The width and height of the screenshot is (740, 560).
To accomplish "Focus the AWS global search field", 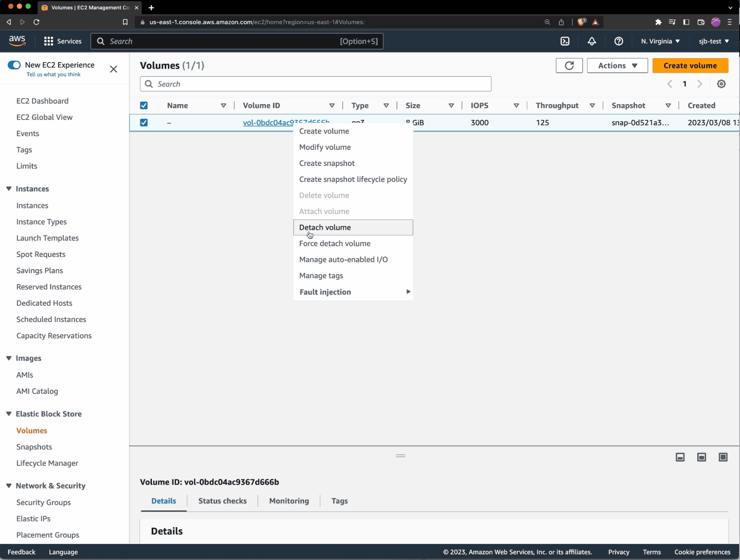I will pyautogui.click(x=237, y=41).
